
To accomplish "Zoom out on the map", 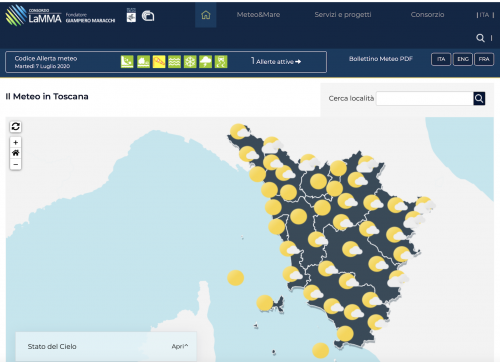I will tap(15, 164).
